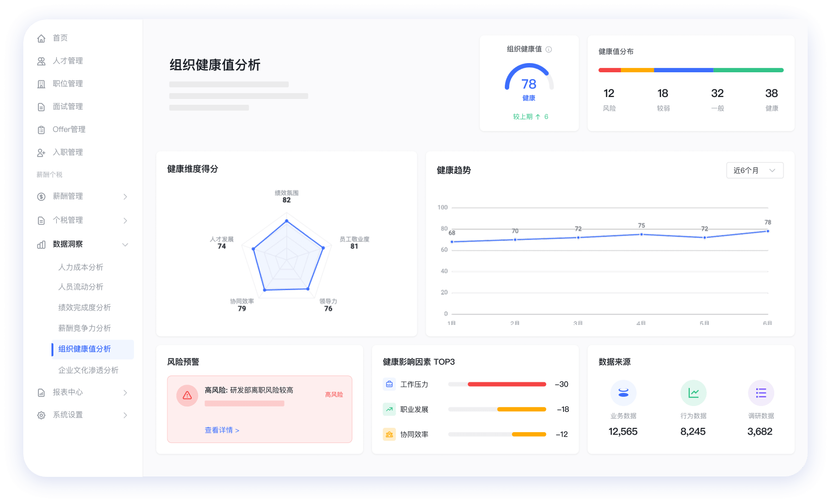831x504 pixels.
Task: Open 企业文化渗透分析 in the sidebar
Action: tap(88, 370)
